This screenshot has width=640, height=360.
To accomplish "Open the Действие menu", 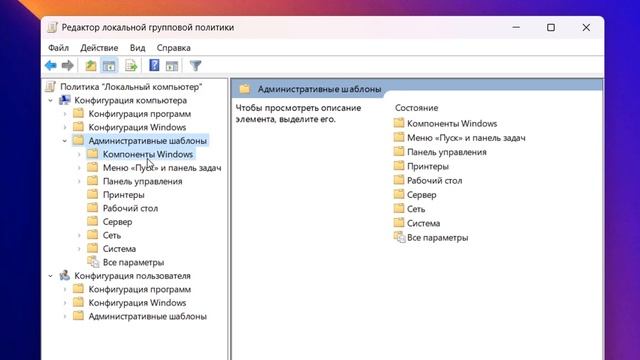I will click(99, 48).
